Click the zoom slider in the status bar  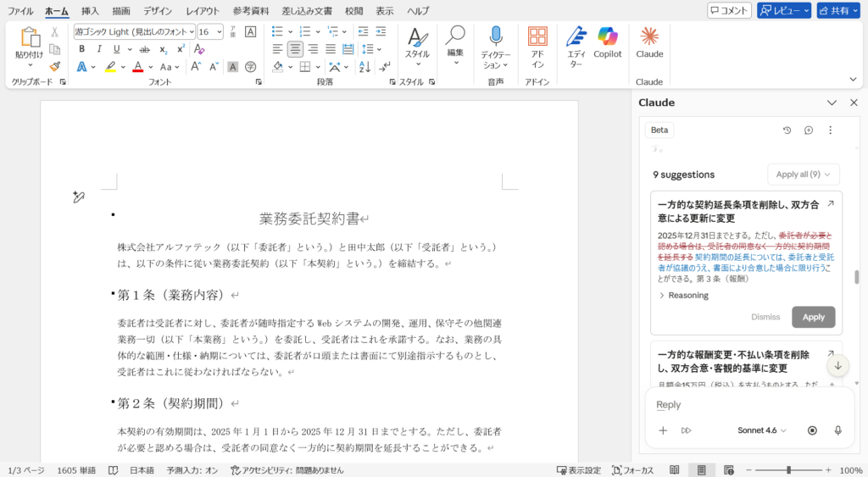pos(788,470)
